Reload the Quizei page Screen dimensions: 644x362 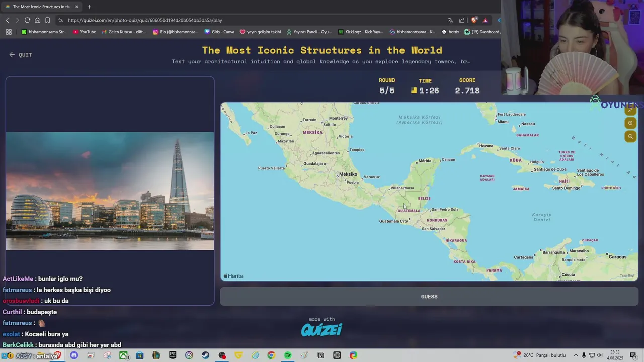tap(27, 20)
